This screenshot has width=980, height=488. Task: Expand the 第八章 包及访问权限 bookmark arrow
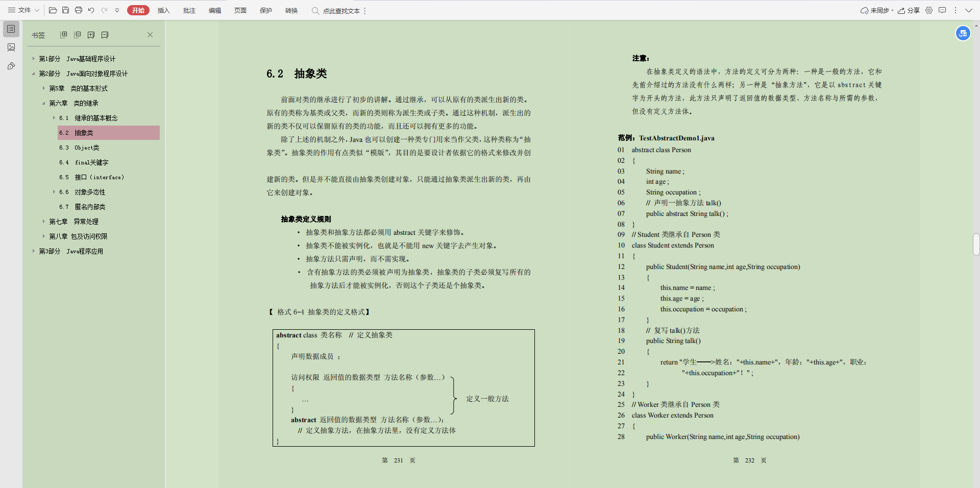point(44,236)
